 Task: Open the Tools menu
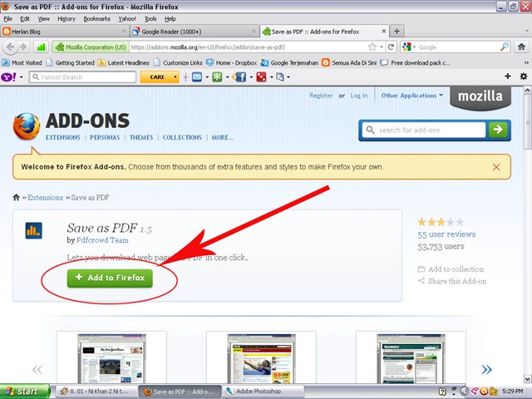point(150,18)
